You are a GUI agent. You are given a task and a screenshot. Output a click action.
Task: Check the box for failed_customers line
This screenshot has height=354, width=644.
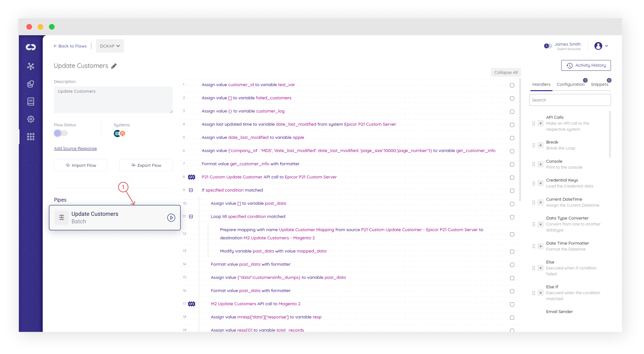pos(512,99)
